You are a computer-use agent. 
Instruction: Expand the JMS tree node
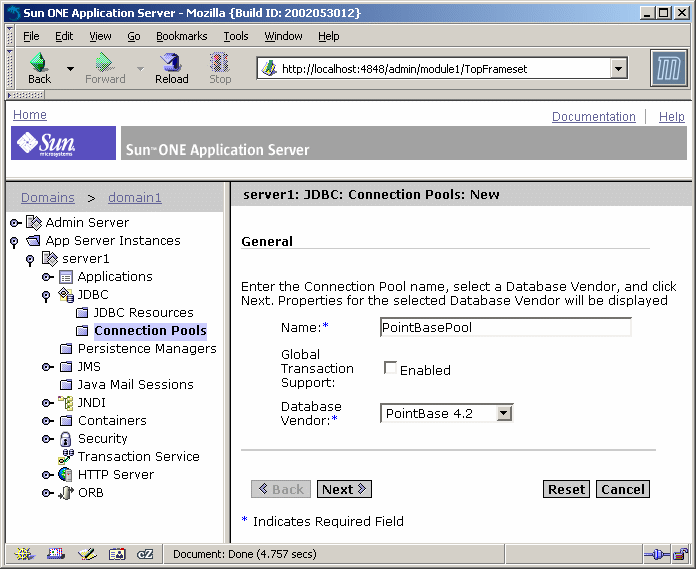tap(47, 367)
